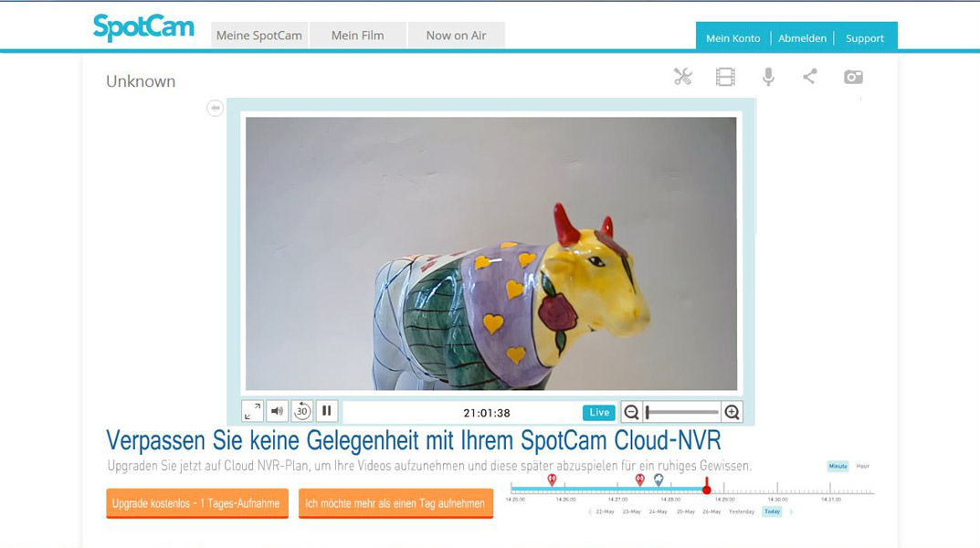The image size is (980, 548).
Task: Select Yesterday on the date bar
Action: (x=742, y=511)
